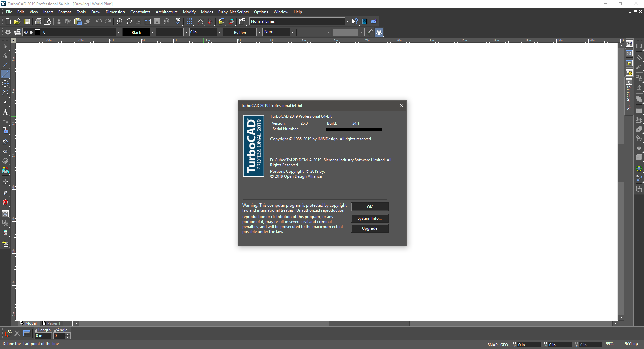Click the pan/move arrows icon in left toolbar
The height and width of the screenshot is (349, 644).
5,181
